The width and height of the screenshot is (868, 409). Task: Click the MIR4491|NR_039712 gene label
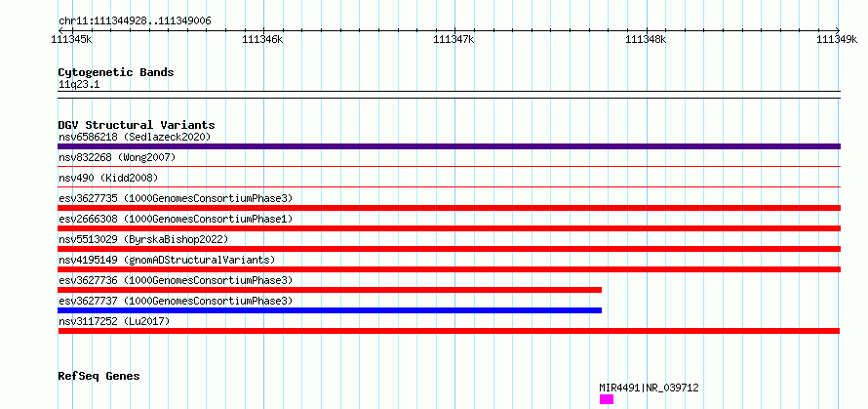649,388
